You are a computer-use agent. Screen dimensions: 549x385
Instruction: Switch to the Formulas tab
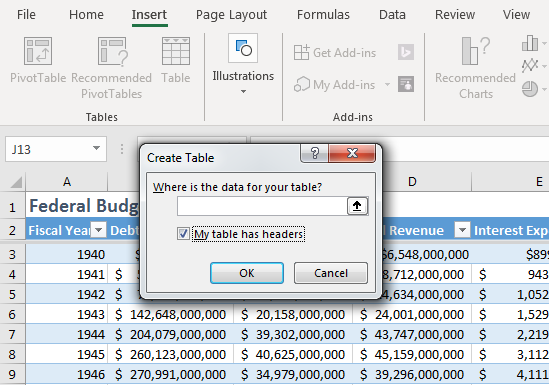(x=323, y=15)
